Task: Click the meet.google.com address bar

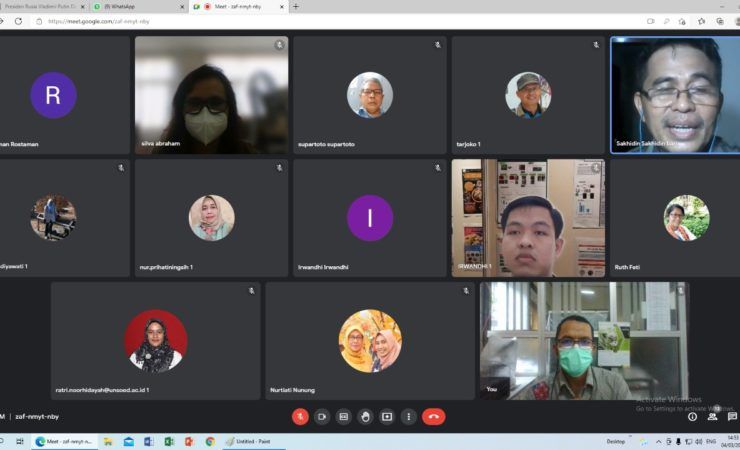Action: 98,21
